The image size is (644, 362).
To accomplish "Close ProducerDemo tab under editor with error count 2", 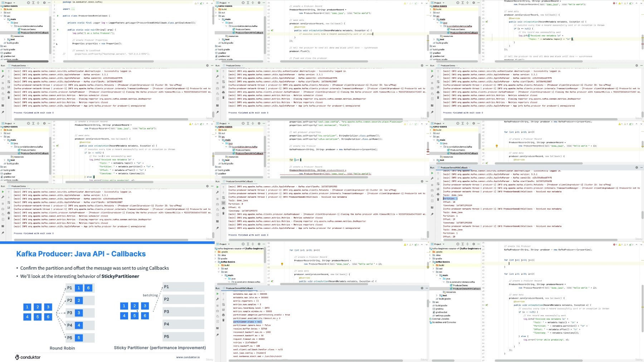I will point(457,66).
